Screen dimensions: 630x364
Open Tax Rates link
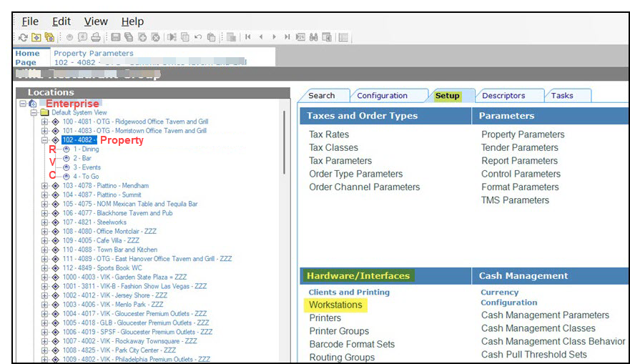click(329, 134)
